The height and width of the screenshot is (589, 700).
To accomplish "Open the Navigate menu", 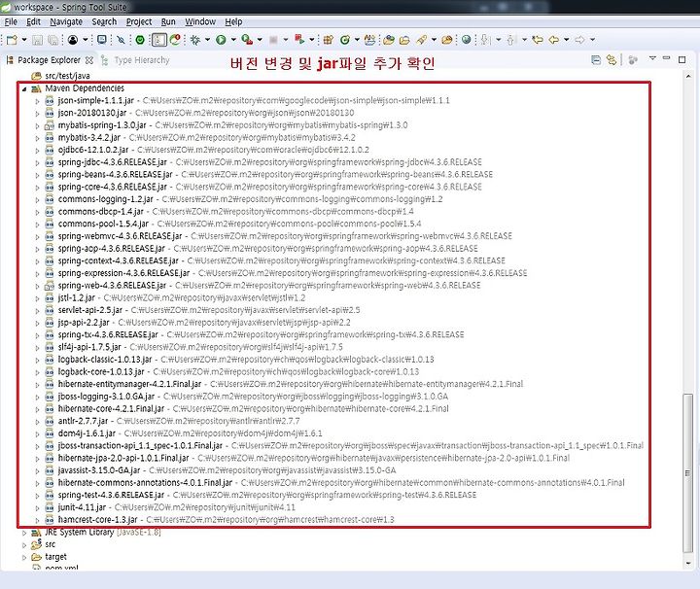I will pyautogui.click(x=66, y=21).
